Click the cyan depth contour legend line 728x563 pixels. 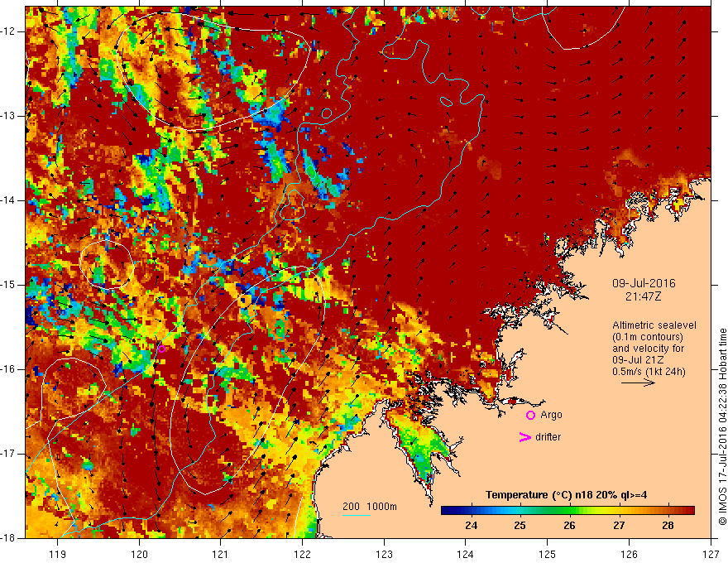click(356, 516)
